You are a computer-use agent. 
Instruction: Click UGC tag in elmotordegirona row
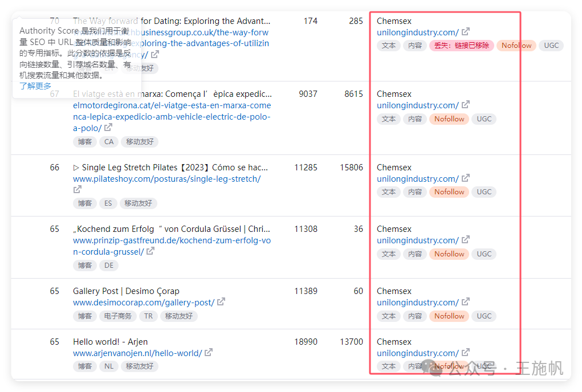point(484,119)
